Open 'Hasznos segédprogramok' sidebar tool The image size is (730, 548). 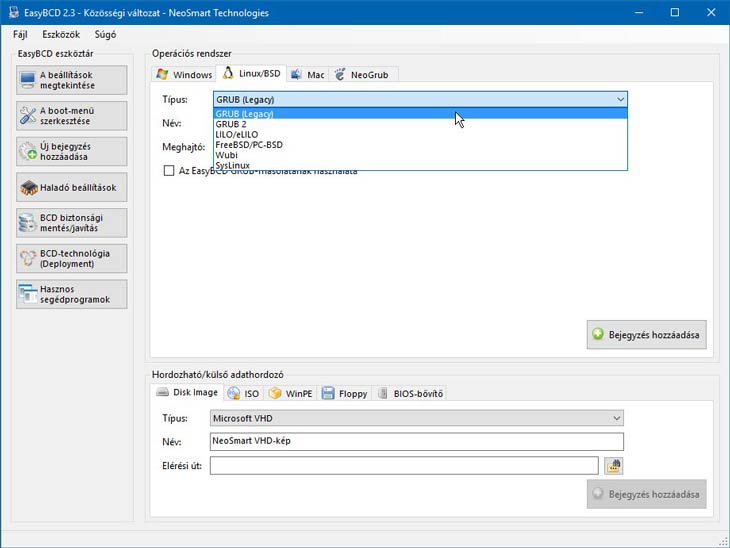pos(72,294)
